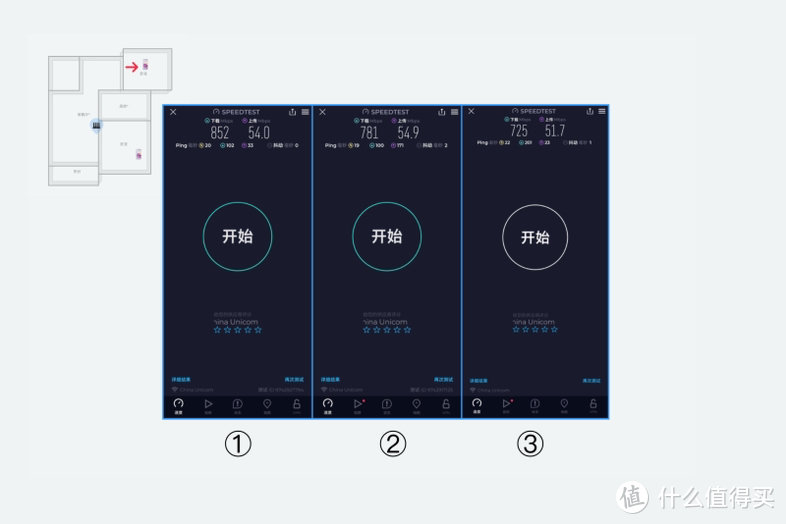Open Status alert tab on 852 Mbps screen
Viewport: 786px width, 524px height.
coord(238,406)
